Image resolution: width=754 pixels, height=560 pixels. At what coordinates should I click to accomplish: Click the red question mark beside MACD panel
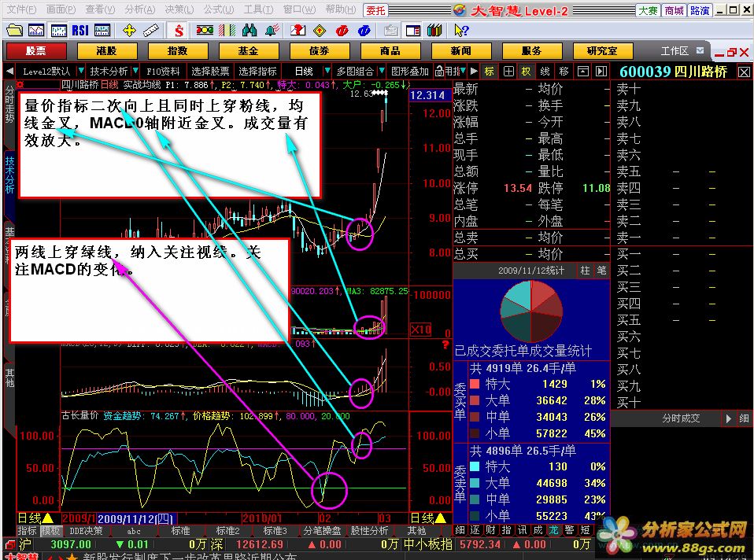click(445, 345)
